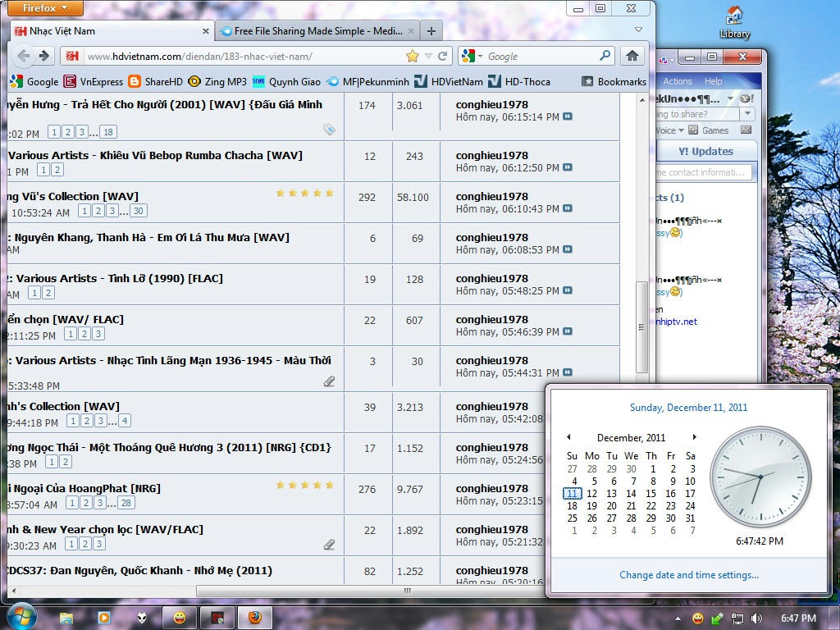
Task: Show hidden tray icons arrow
Action: (678, 619)
